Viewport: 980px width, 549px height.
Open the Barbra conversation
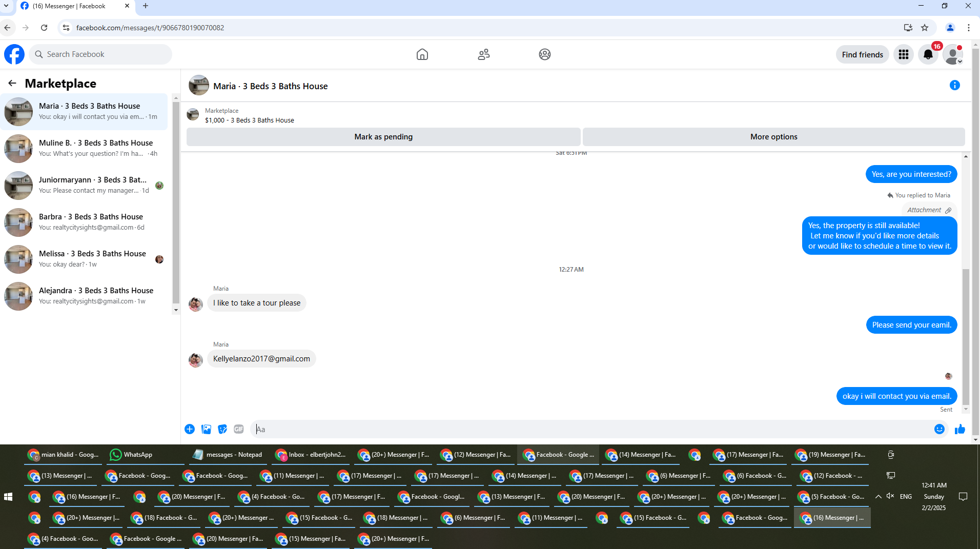84,222
